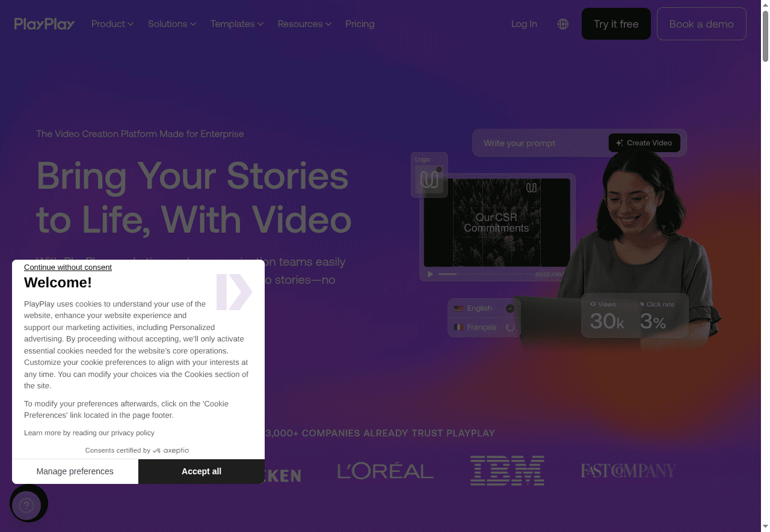The height and width of the screenshot is (532, 770).
Task: Expand the Solutions dropdown menu
Action: pos(171,24)
